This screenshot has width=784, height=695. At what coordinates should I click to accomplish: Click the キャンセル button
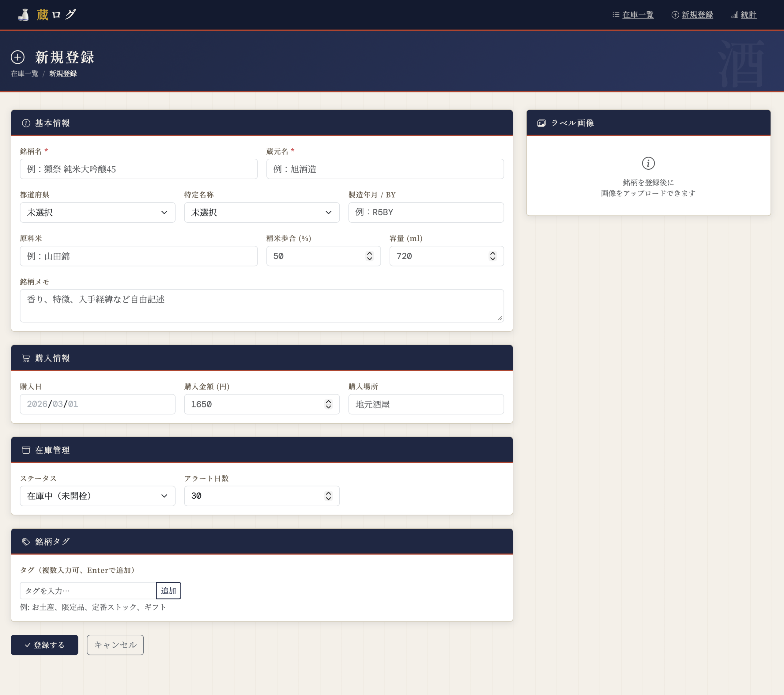(115, 645)
